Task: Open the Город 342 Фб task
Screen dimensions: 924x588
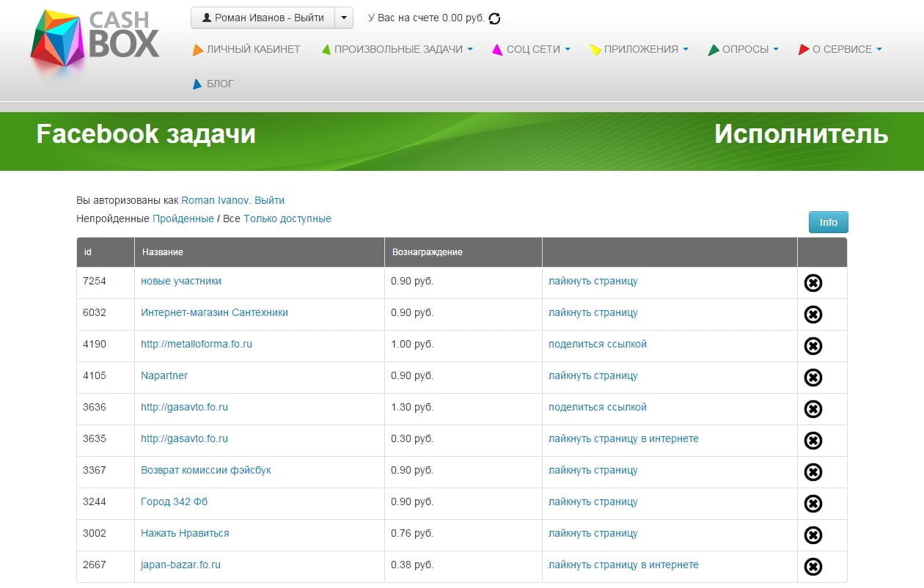Action: [x=175, y=501]
